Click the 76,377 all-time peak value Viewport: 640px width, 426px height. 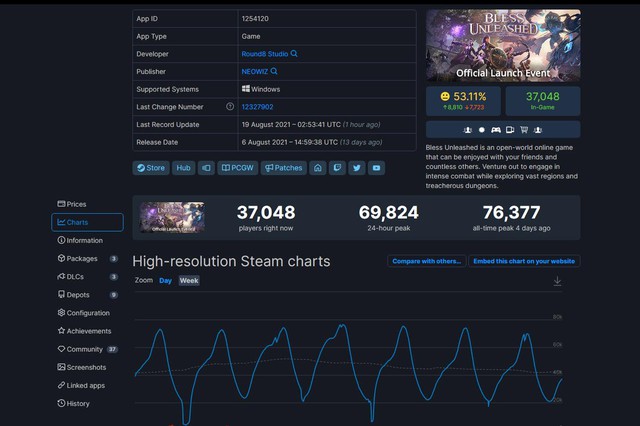point(511,212)
